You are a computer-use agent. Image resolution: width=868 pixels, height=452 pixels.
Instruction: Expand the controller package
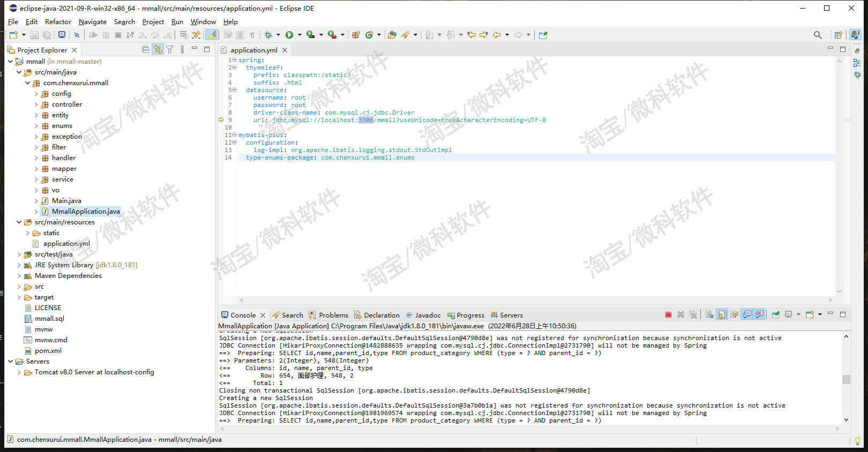(36, 104)
